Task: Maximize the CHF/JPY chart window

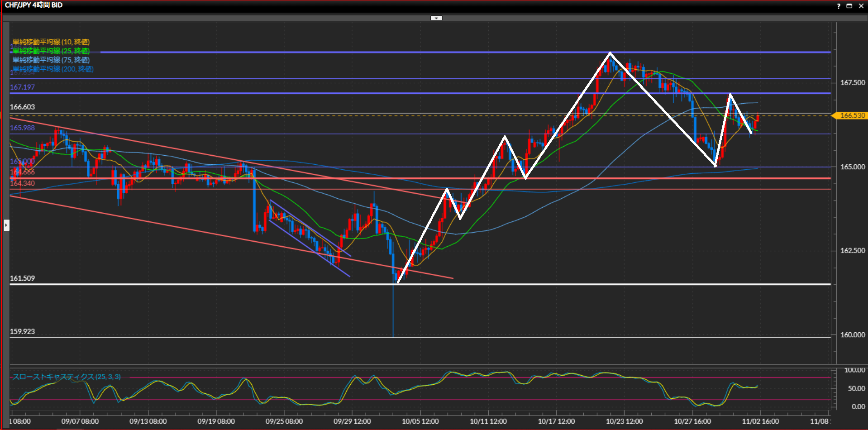Action: [x=849, y=6]
